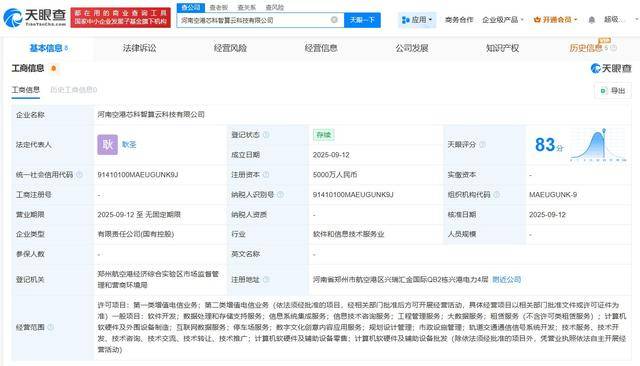This screenshot has height=366, width=640.
Task: Click the info icon beside 统一社会信用代码
Action: [80, 175]
